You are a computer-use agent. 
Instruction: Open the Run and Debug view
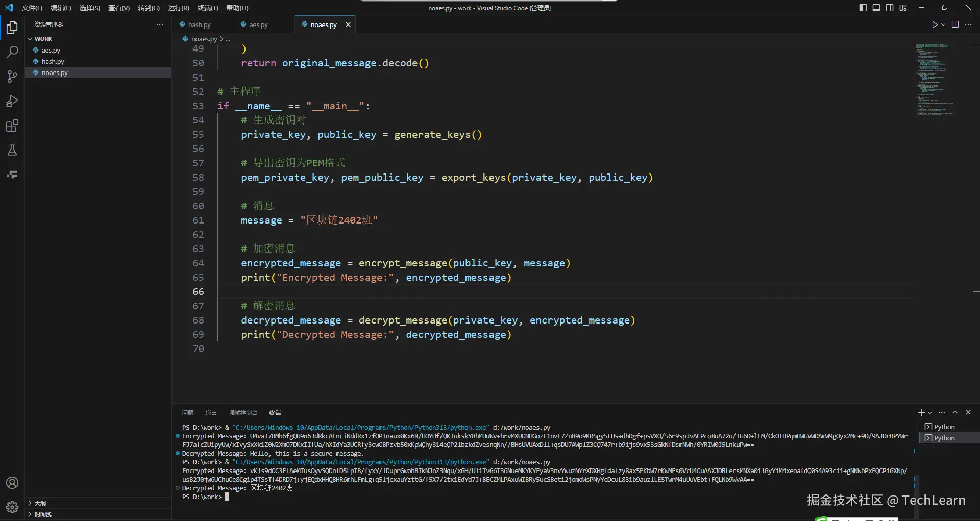[12, 101]
